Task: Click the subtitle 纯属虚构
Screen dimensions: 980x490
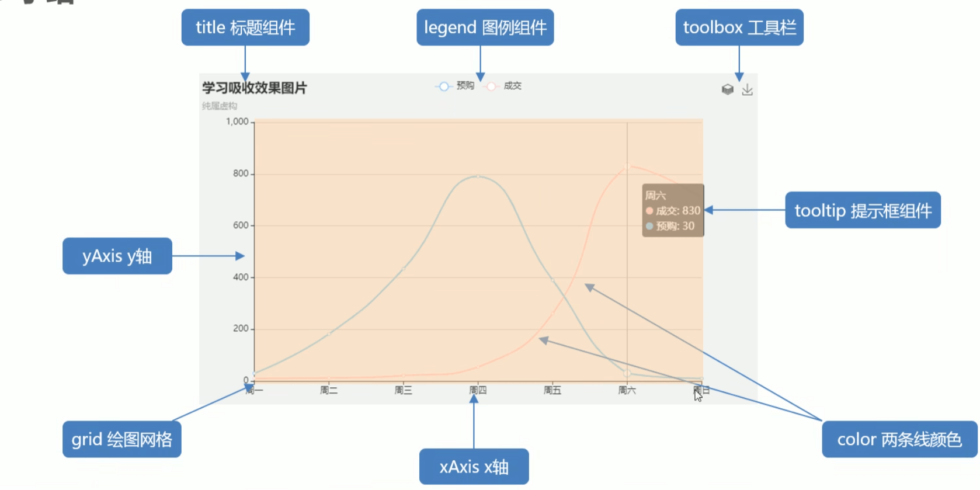Action: pyautogui.click(x=220, y=106)
